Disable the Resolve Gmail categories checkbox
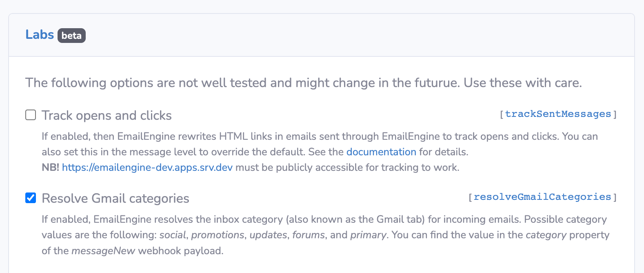Screen dimensions: 644x273 tap(30, 198)
